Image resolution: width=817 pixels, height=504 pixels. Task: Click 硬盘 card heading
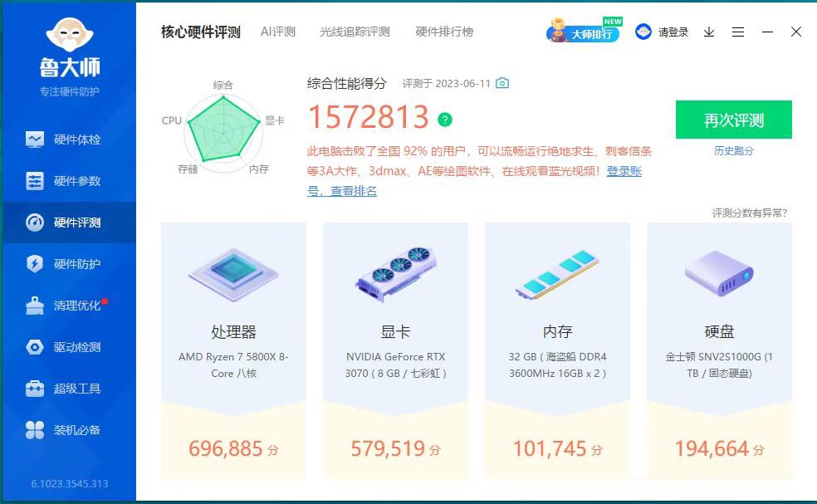[720, 332]
